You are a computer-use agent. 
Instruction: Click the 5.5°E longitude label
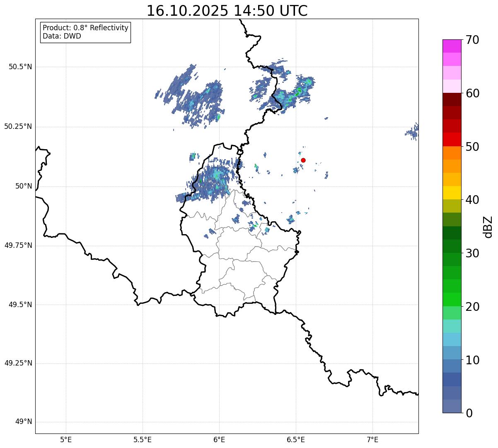click(x=143, y=440)
